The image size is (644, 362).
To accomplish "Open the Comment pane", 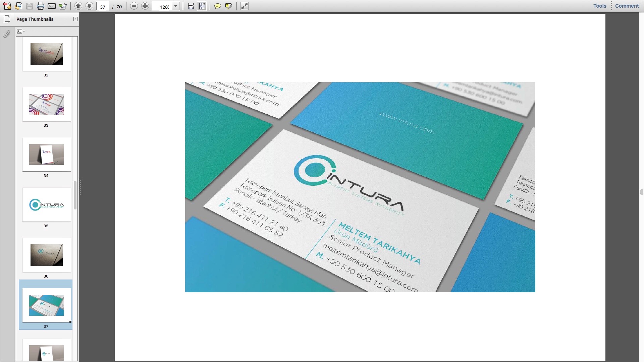I will [x=627, y=6].
